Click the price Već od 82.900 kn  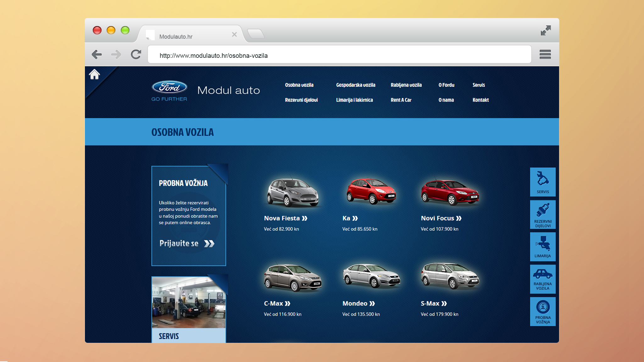point(281,229)
